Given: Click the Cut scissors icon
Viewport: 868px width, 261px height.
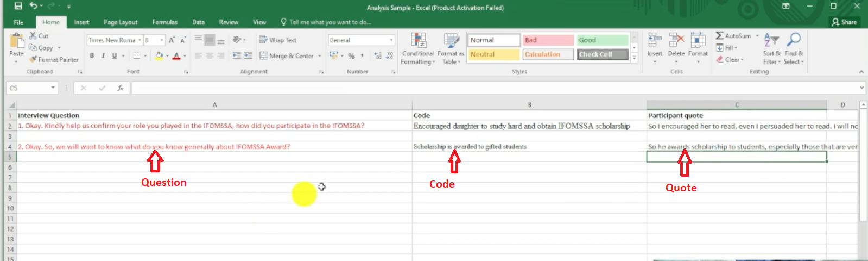Looking at the screenshot, I should click(x=33, y=35).
